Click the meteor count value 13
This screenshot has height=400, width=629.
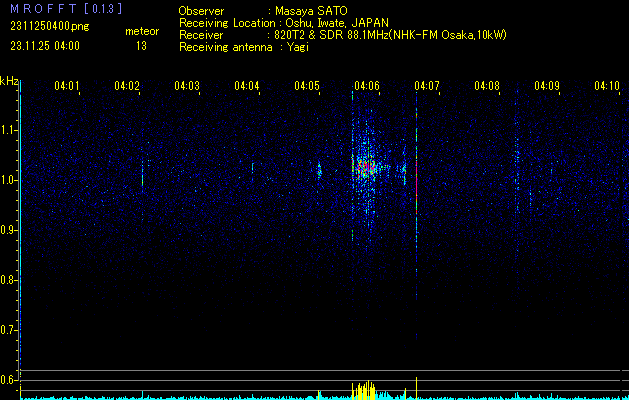[x=141, y=46]
